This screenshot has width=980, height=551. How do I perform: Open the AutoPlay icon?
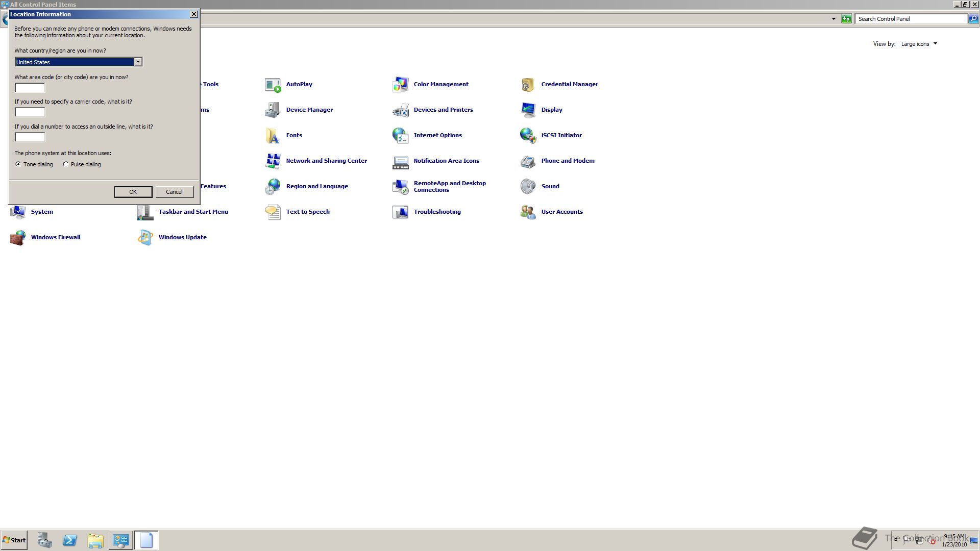(273, 85)
